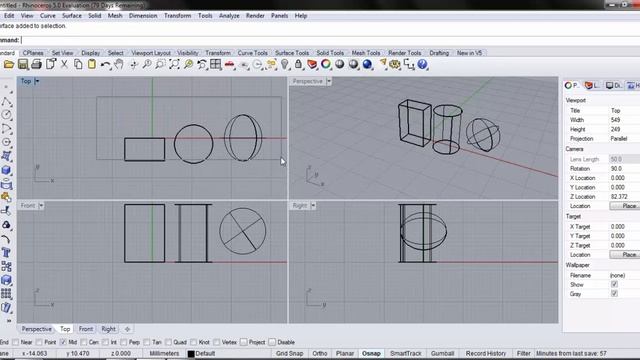Viewport: 640px width, 360px height.
Task: Click the blue sphere Render icon
Action: coord(367,64)
